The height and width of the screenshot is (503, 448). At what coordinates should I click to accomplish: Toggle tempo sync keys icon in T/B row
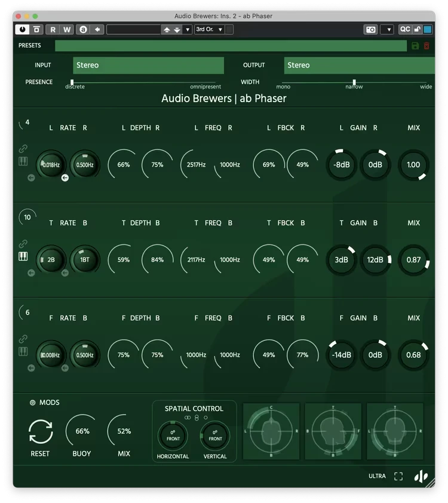point(23,256)
